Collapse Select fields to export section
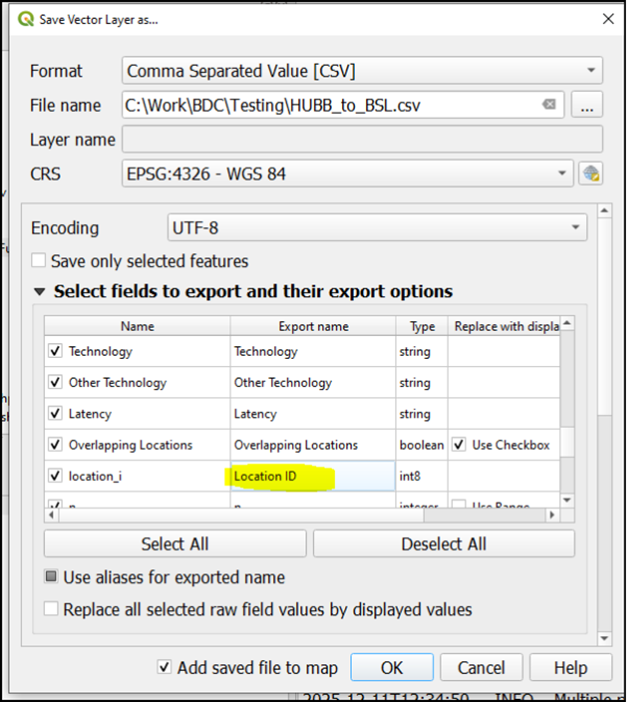The width and height of the screenshot is (627, 702). pos(40,292)
